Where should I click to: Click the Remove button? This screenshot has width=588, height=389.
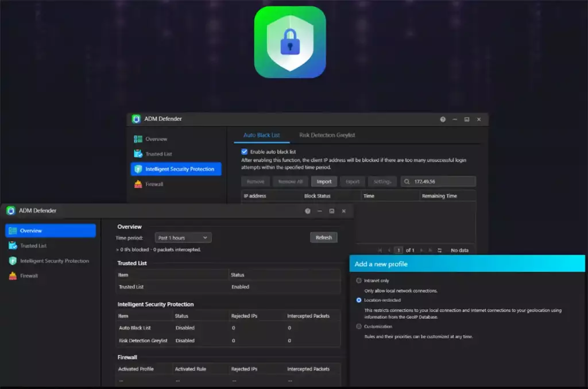[x=256, y=182]
